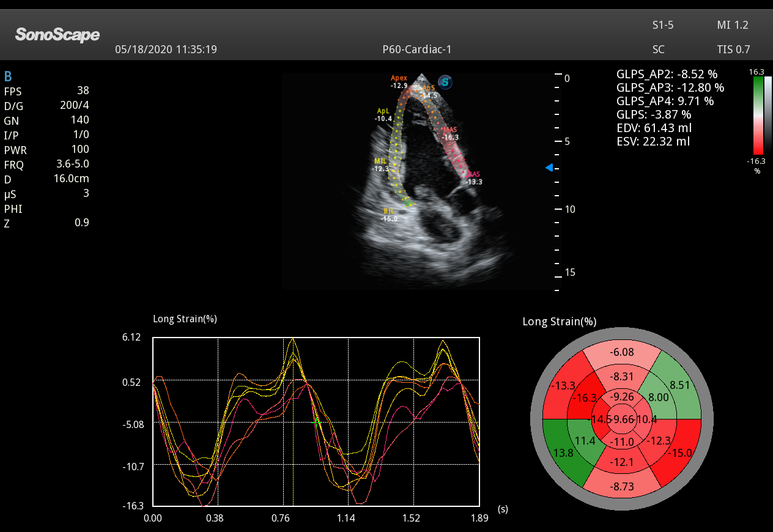The width and height of the screenshot is (773, 532).
Task: Click the GLPS_AP2 -8.52 % result
Action: [x=667, y=74]
